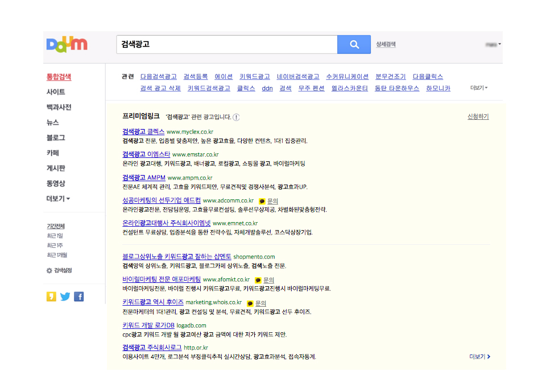
Task: Click the 신청하기 link
Action: tap(478, 116)
